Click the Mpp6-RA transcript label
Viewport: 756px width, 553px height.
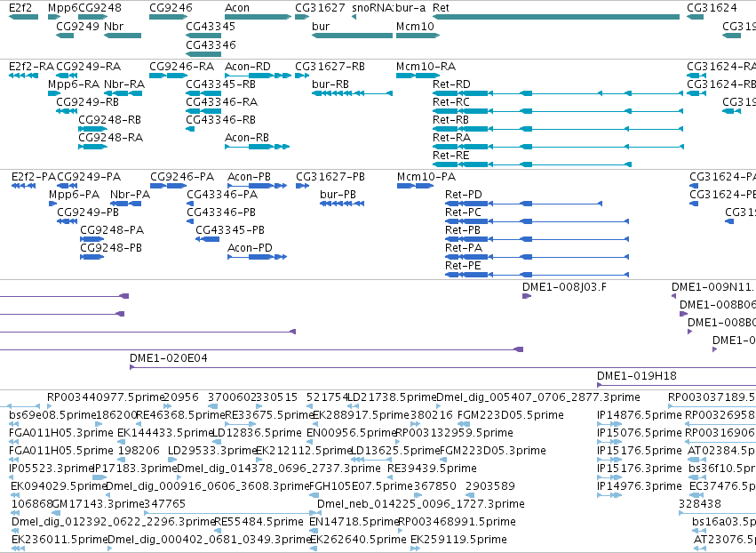(74, 84)
